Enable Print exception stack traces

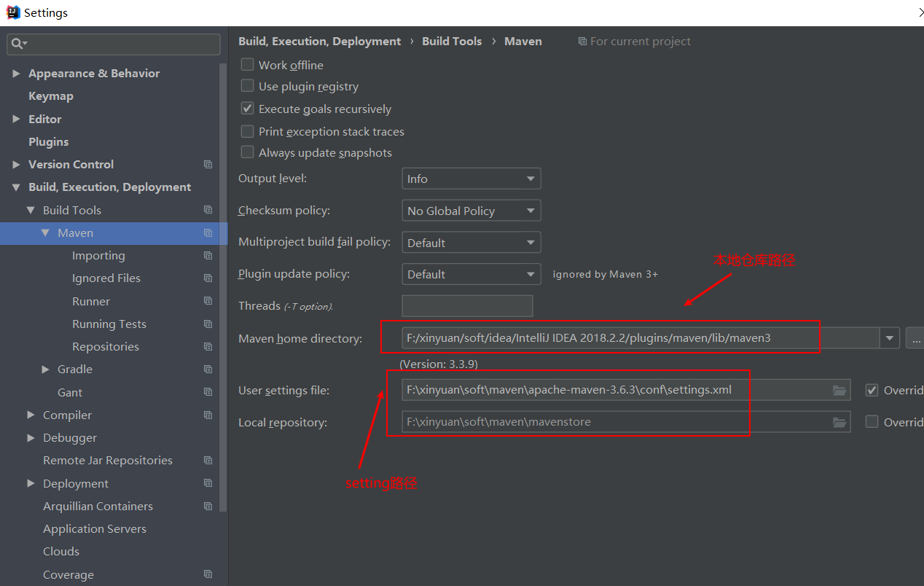[248, 131]
